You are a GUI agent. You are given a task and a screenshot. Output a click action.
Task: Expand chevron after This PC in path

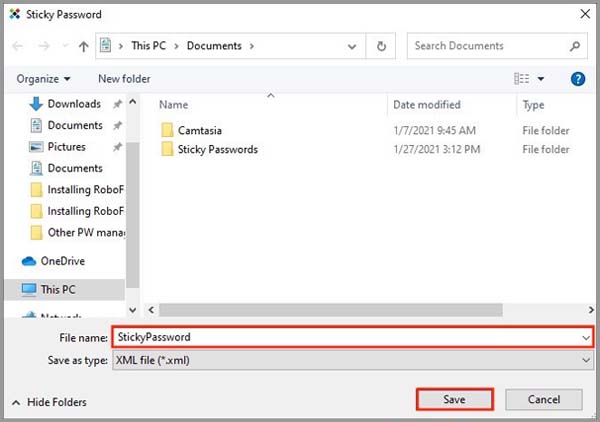[x=176, y=46]
